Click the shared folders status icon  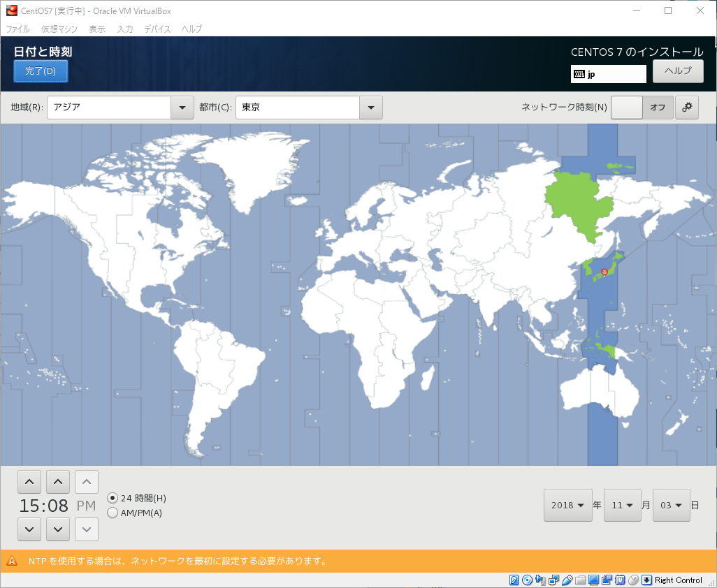point(581,580)
